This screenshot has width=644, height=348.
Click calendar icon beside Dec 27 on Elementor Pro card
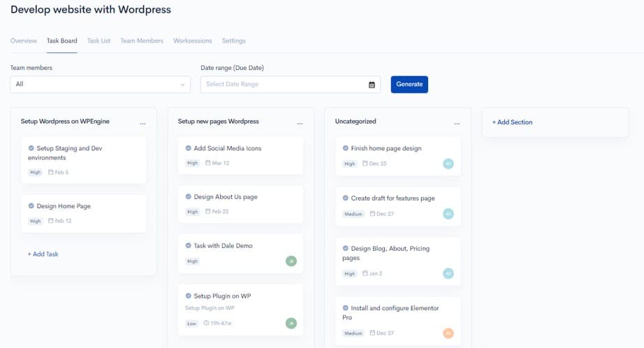pyautogui.click(x=372, y=333)
